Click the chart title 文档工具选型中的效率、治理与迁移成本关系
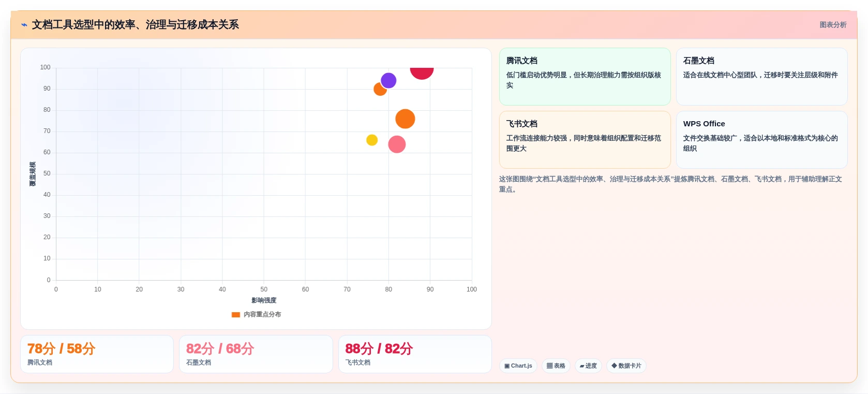868x394 pixels. click(136, 25)
